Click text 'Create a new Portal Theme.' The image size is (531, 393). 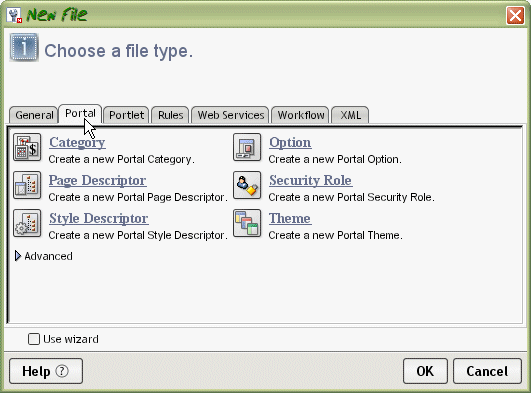click(336, 235)
